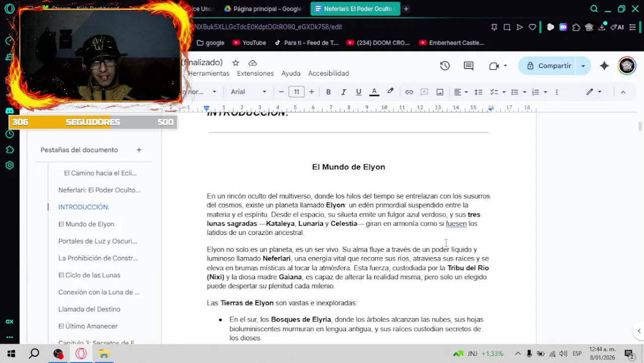
Task: Open the Ayuda menu
Action: [291, 73]
